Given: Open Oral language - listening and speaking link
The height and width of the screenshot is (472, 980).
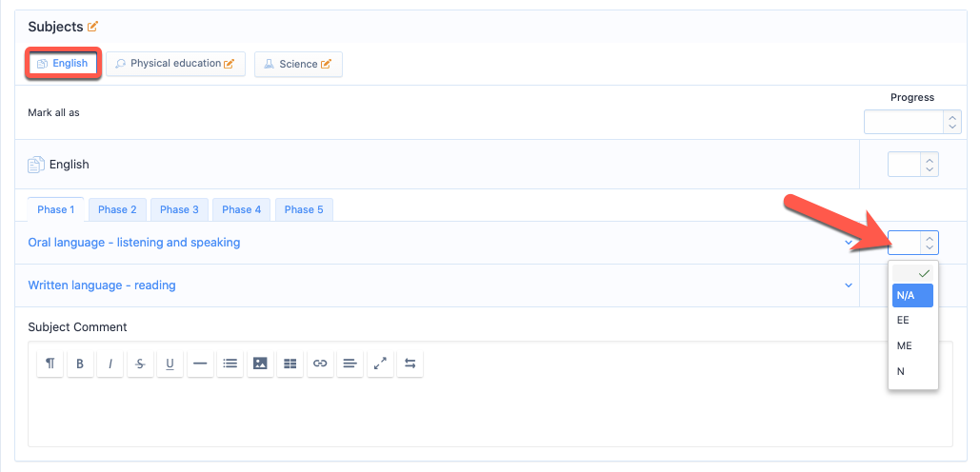Looking at the screenshot, I should point(133,243).
